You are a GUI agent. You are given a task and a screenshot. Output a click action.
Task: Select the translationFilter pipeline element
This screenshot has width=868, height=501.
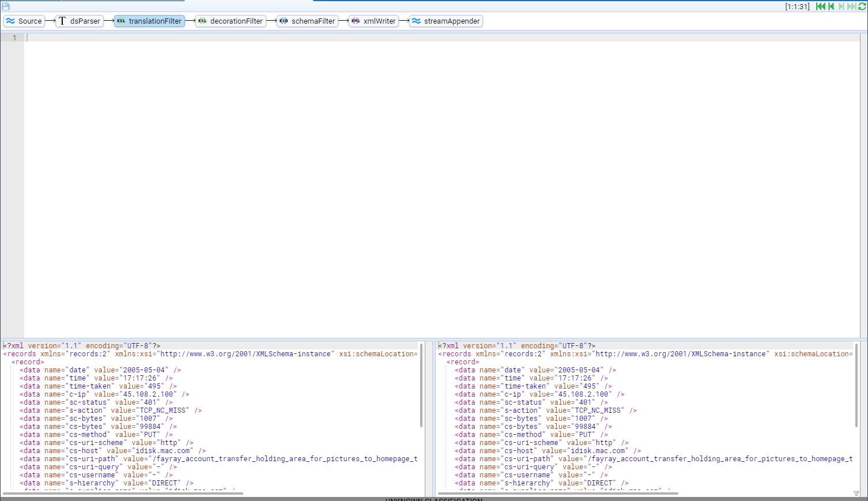pos(149,21)
